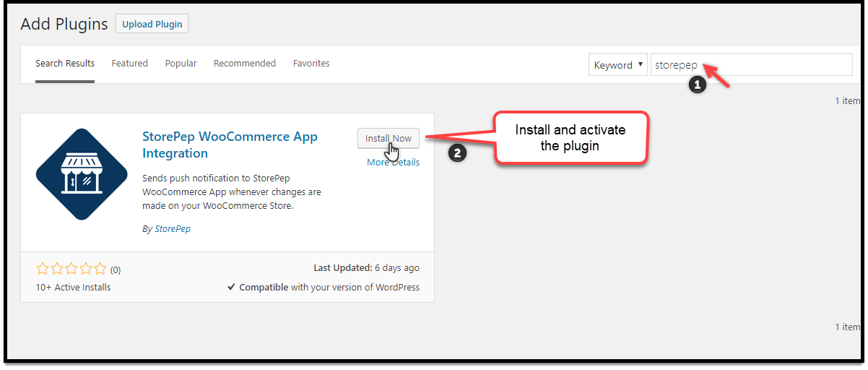The image size is (868, 370).
Task: Go to the Recommended tab
Action: click(x=245, y=64)
